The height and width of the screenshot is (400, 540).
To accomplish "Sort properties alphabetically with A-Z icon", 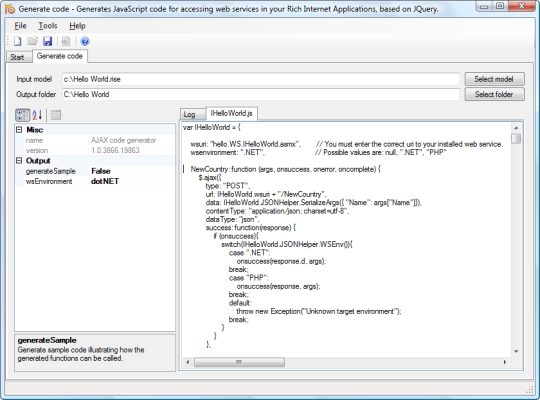I will pos(37,115).
